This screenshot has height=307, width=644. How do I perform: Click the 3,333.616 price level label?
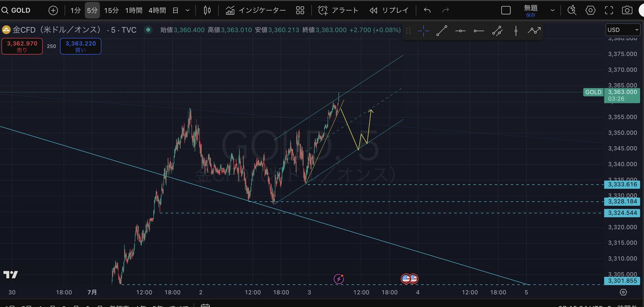point(623,185)
